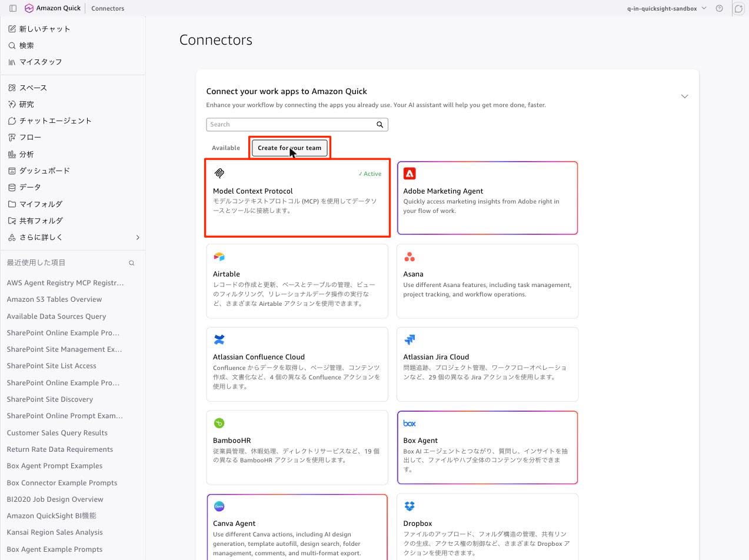The height and width of the screenshot is (560, 749).
Task: Click the Model Context Protocol logo icon
Action: click(x=219, y=173)
